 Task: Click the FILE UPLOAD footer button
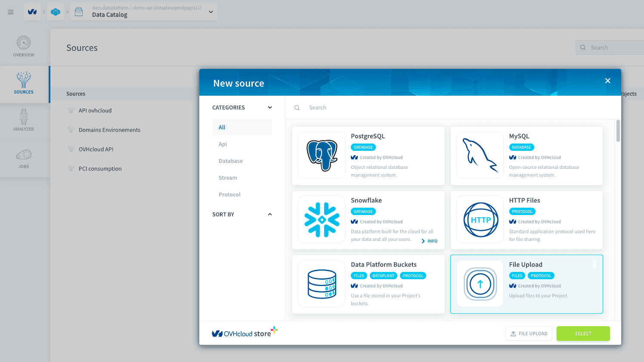tap(529, 334)
